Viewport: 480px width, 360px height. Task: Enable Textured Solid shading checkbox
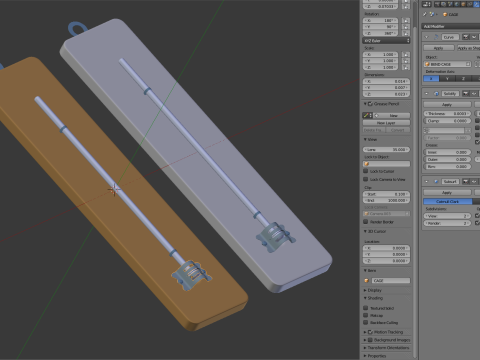point(366,308)
